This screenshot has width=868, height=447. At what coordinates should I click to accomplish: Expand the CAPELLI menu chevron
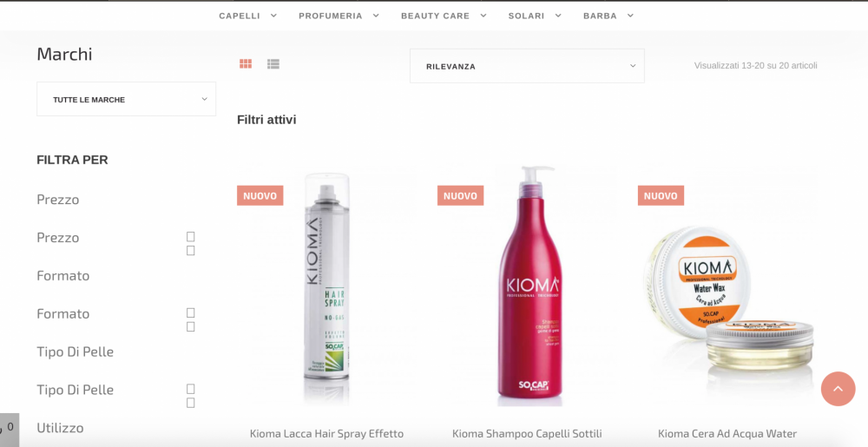pos(273,16)
